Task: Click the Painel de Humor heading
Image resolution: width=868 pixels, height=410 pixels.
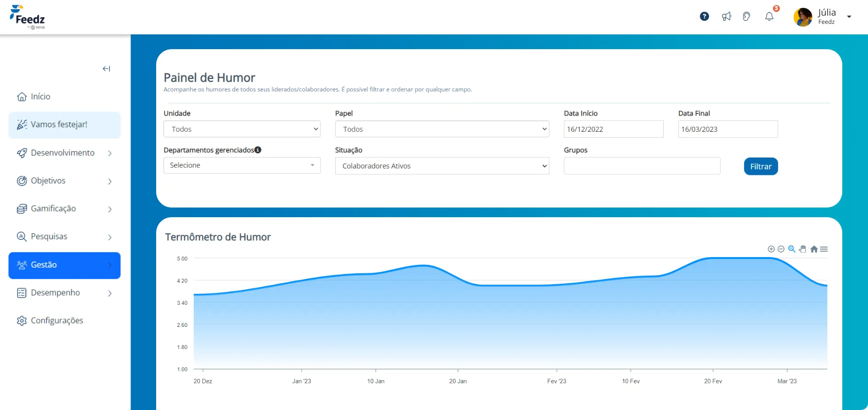Action: [x=209, y=78]
